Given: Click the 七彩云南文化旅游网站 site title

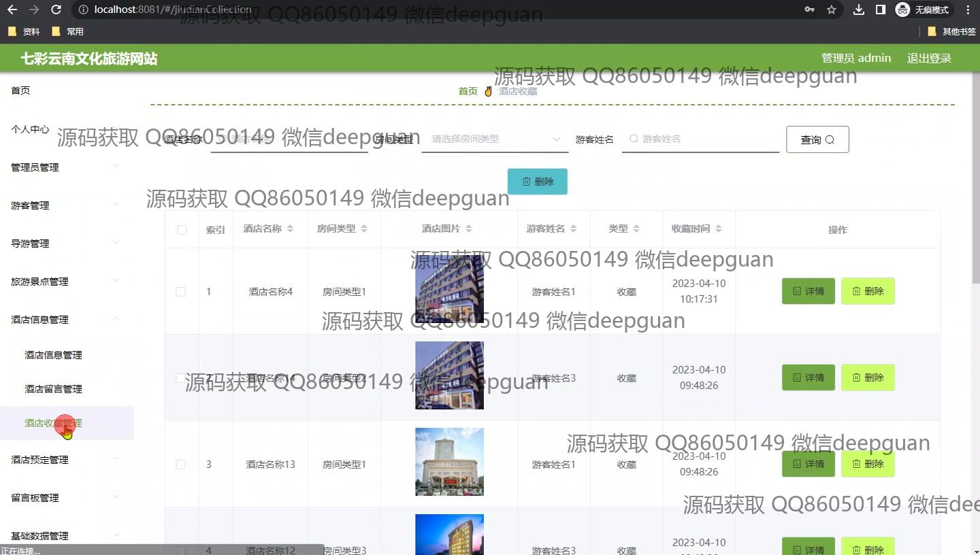Looking at the screenshot, I should pyautogui.click(x=89, y=58).
